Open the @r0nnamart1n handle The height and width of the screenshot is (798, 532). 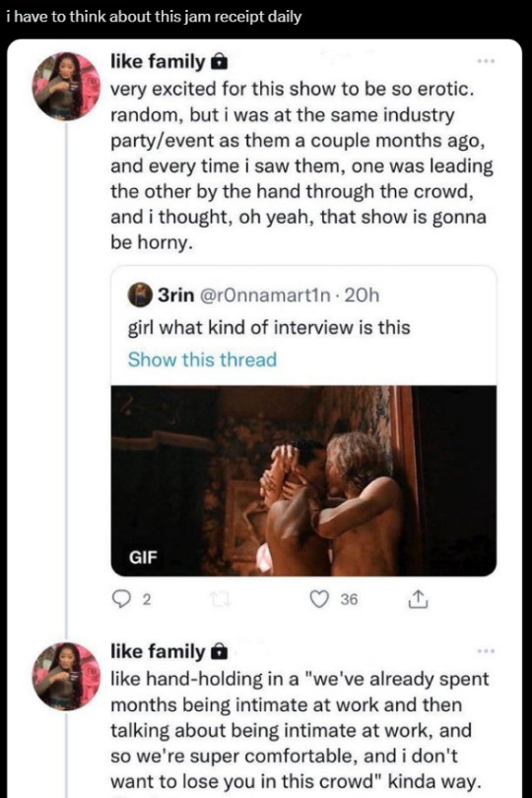pyautogui.click(x=266, y=296)
